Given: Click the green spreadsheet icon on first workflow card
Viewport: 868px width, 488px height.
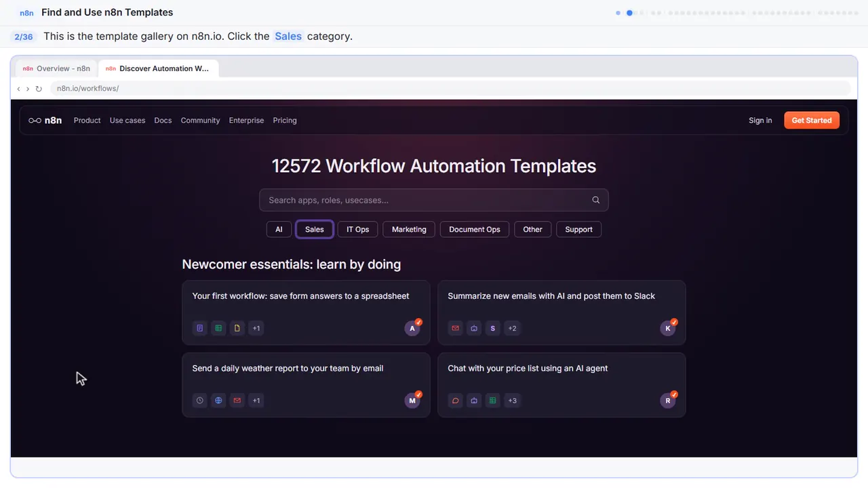Looking at the screenshot, I should tap(218, 328).
